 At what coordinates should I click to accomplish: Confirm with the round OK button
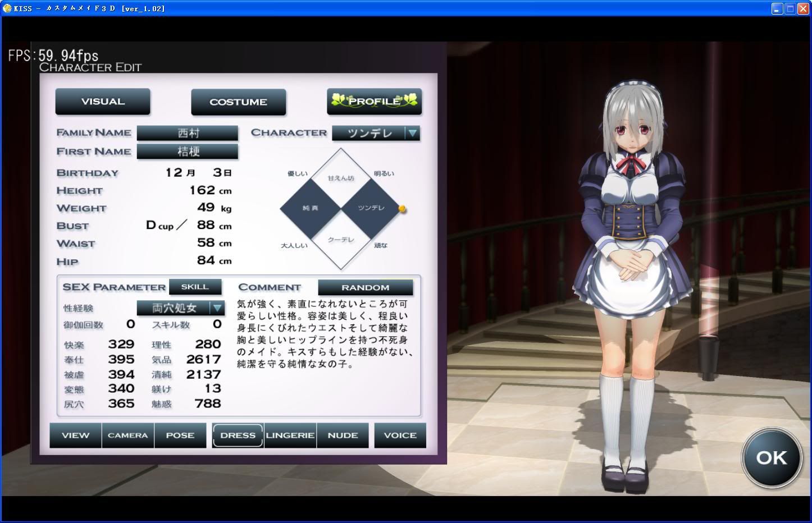pyautogui.click(x=772, y=457)
